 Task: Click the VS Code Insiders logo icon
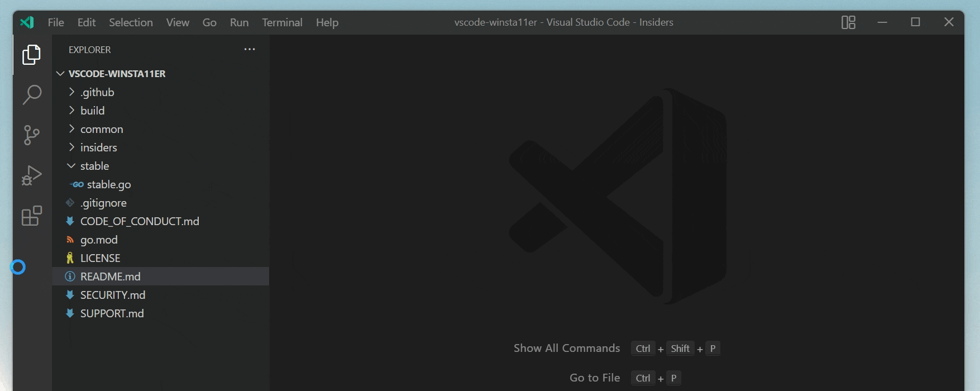(x=27, y=22)
